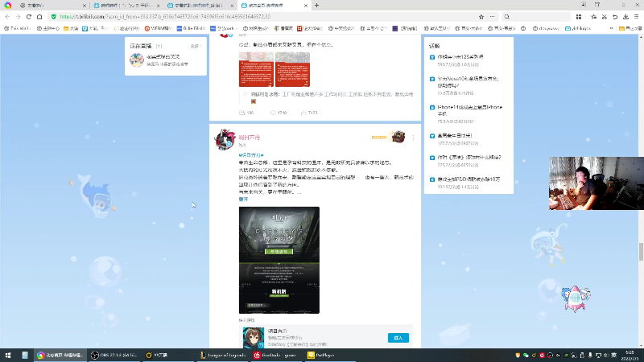
Task: Expand bookmarks overflow chevron
Action: [611, 28]
